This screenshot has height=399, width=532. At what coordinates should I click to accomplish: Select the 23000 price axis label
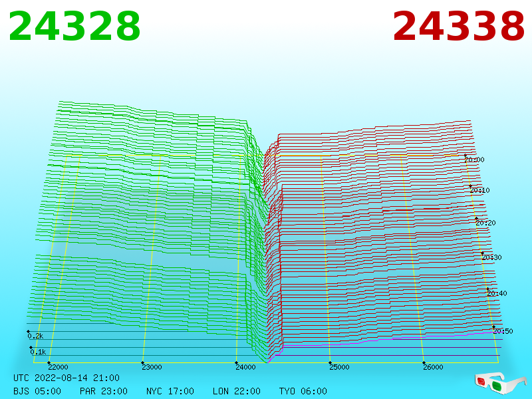(x=152, y=367)
